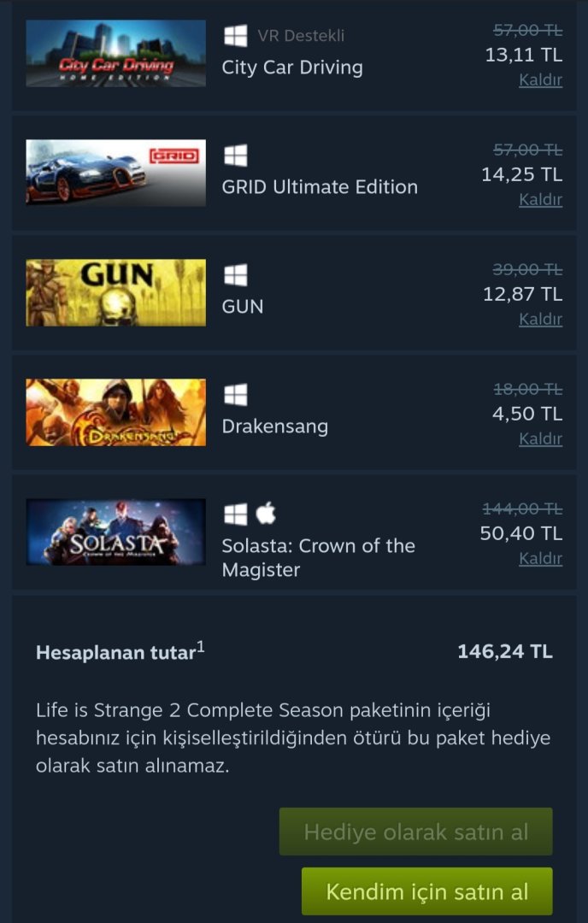588x923 pixels.
Task: Click the Windows platform icon above GUN
Action: [235, 275]
